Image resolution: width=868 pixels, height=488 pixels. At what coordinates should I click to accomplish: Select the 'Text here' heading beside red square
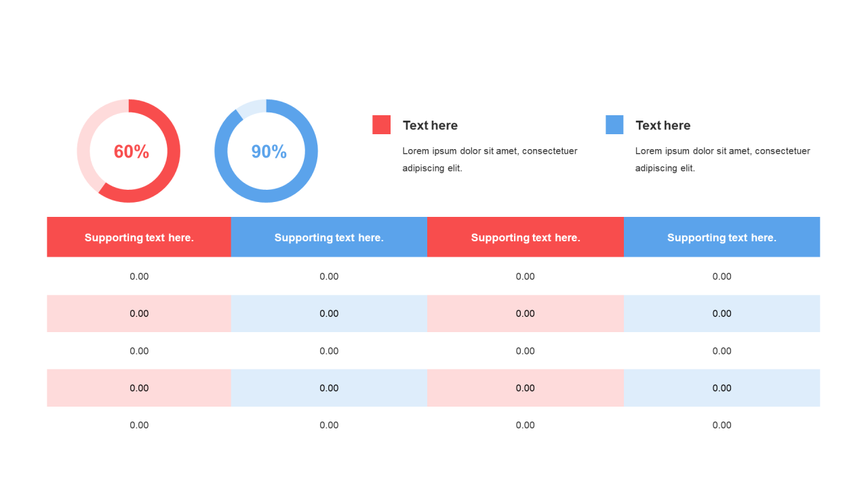[x=430, y=125]
